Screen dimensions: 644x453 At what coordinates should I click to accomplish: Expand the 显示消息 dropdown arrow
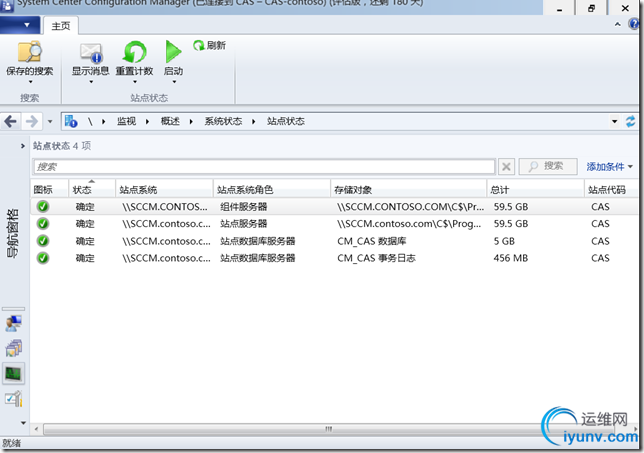[91, 82]
